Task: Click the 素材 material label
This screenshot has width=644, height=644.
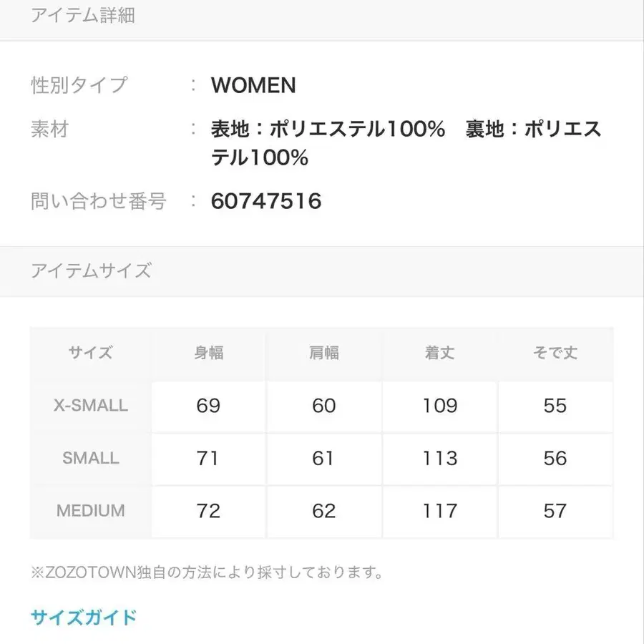Action: [49, 130]
